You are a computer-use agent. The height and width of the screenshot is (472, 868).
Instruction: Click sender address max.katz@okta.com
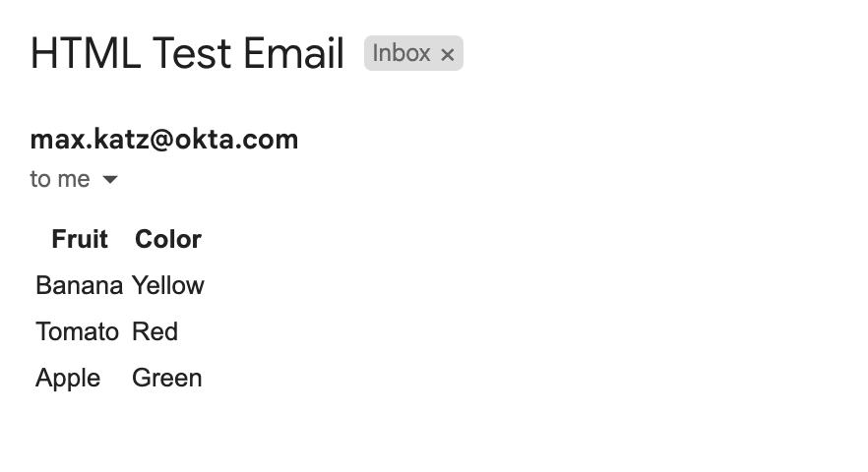click(x=164, y=140)
